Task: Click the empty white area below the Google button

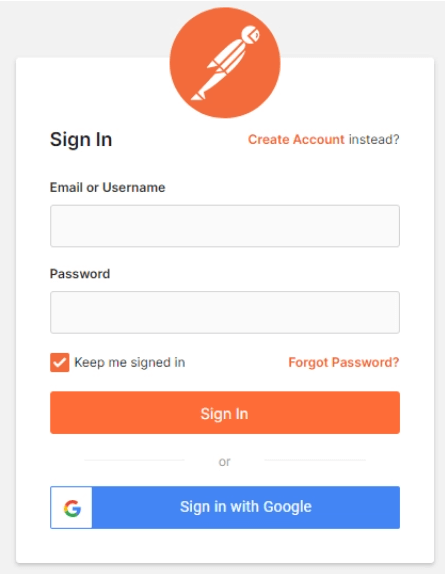Action: [225, 545]
